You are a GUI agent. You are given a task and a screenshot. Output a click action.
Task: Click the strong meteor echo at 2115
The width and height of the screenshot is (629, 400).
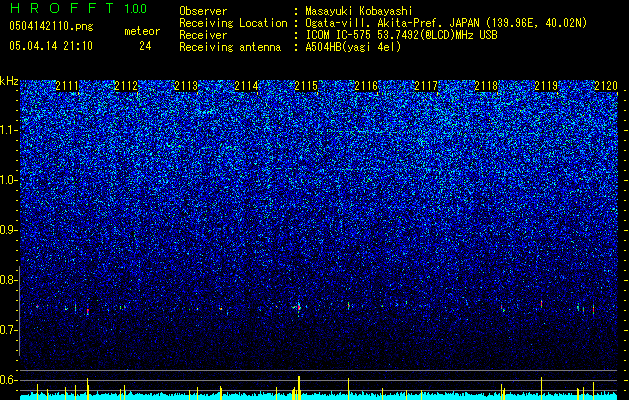(298, 308)
